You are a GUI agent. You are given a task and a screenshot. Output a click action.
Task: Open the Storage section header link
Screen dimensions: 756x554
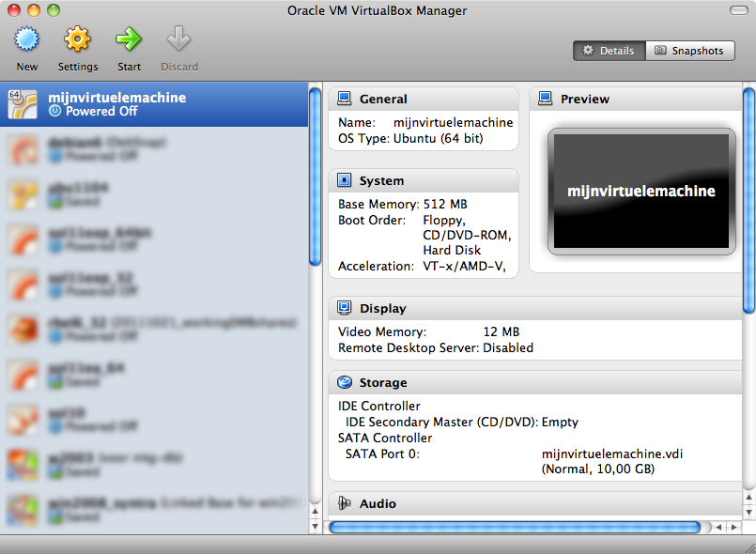383,383
